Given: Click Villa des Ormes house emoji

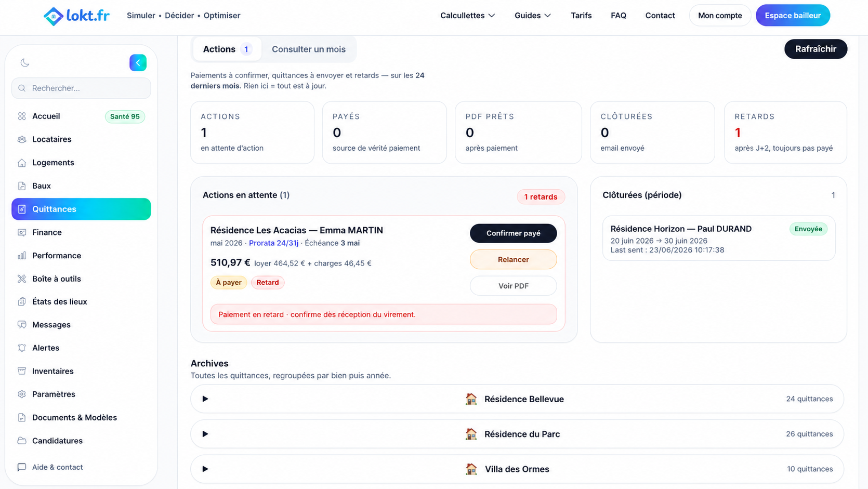Looking at the screenshot, I should [x=471, y=469].
